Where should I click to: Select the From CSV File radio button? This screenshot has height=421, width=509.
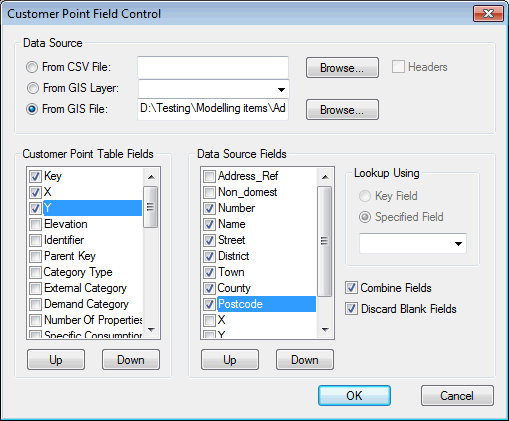point(32,67)
